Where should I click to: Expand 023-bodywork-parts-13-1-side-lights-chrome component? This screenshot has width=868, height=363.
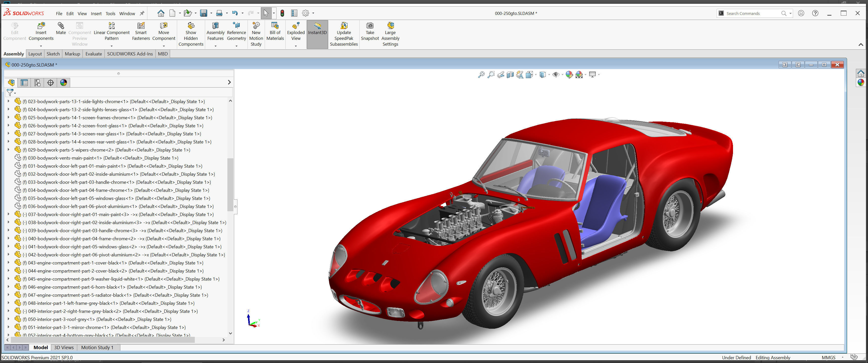tap(8, 101)
